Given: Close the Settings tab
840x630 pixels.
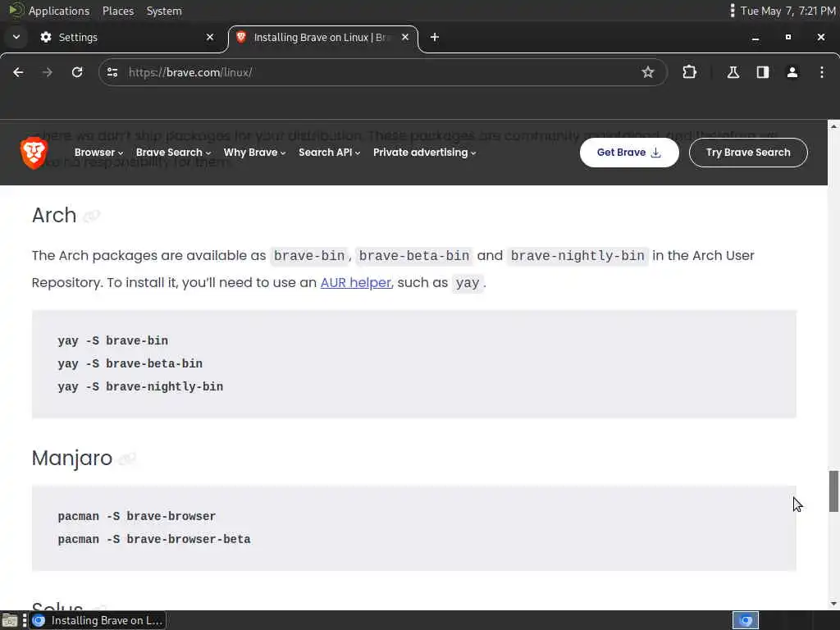Looking at the screenshot, I should point(210,37).
